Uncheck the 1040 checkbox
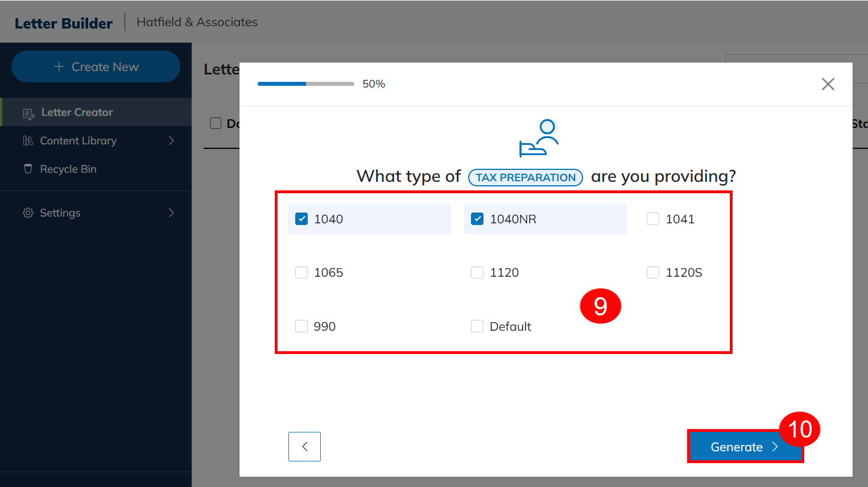Image resolution: width=868 pixels, height=487 pixels. 301,219
